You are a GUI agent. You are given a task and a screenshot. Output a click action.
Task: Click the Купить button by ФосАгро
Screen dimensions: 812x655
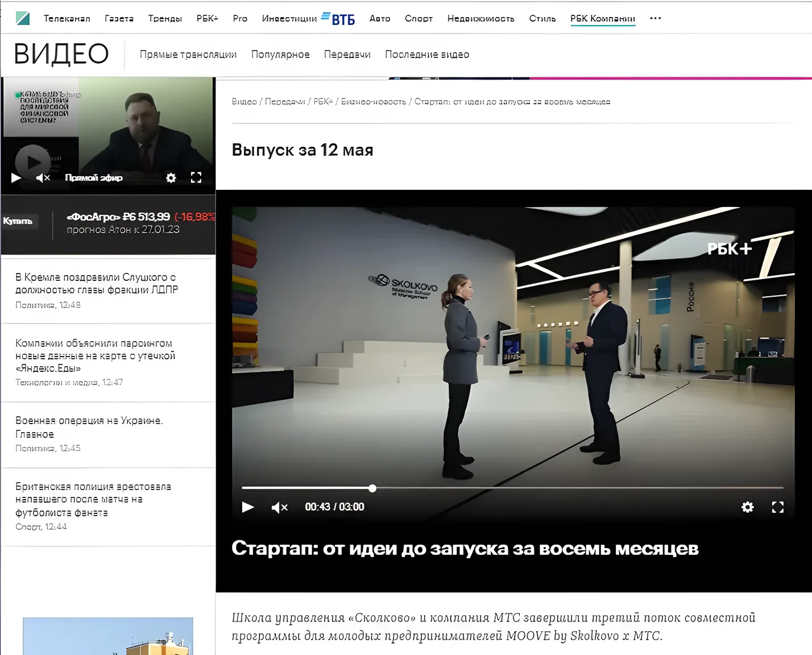18,221
